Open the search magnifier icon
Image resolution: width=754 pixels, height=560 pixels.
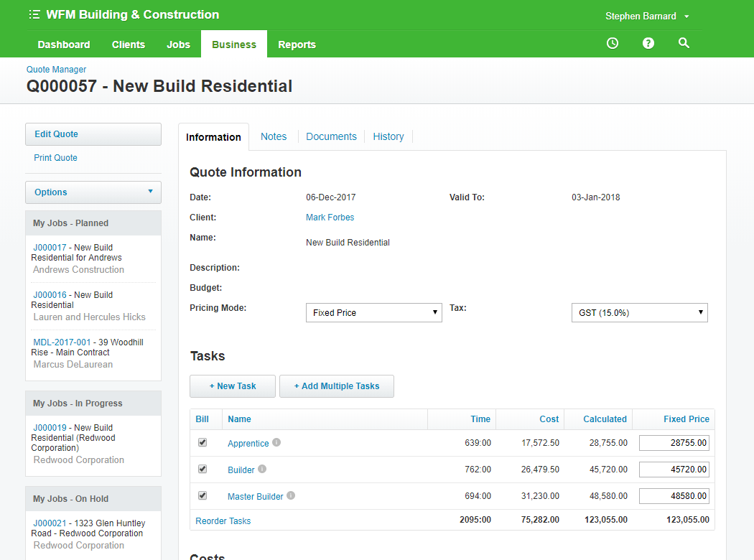(x=684, y=43)
